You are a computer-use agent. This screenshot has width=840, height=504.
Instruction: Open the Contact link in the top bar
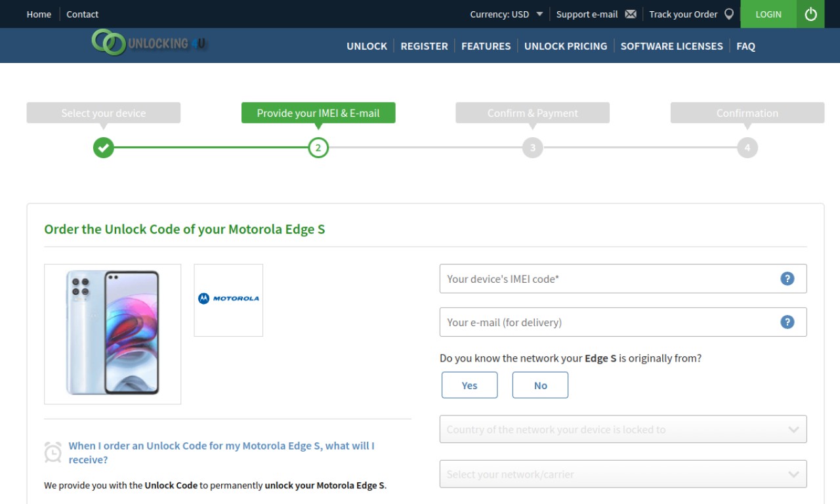(x=82, y=14)
